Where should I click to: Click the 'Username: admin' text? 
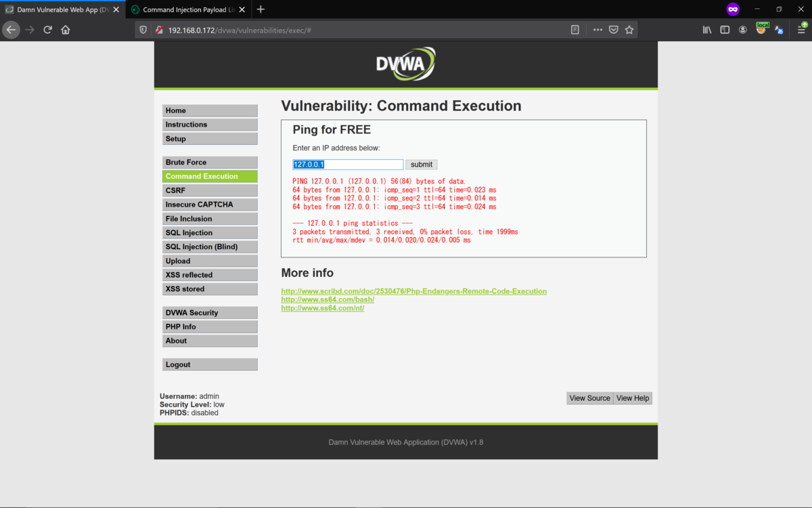pyautogui.click(x=189, y=396)
